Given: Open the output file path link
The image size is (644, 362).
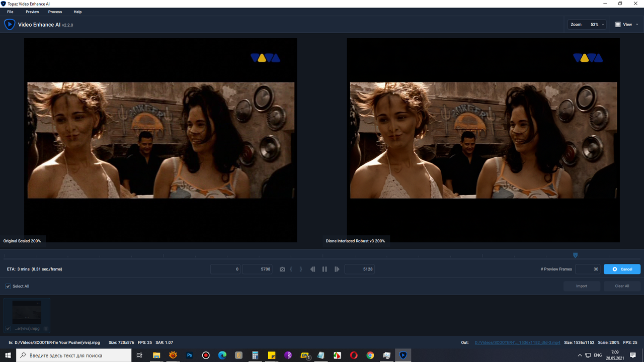Looking at the screenshot, I should pyautogui.click(x=517, y=342).
